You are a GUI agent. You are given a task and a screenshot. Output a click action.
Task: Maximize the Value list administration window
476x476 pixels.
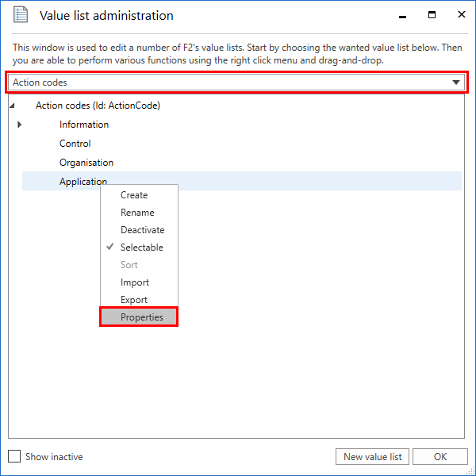coord(432,15)
